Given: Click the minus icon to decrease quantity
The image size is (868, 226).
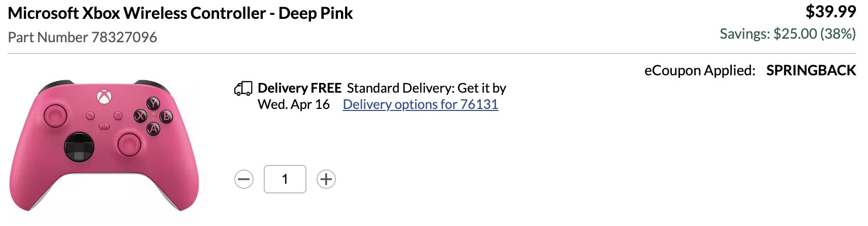Looking at the screenshot, I should [x=244, y=179].
